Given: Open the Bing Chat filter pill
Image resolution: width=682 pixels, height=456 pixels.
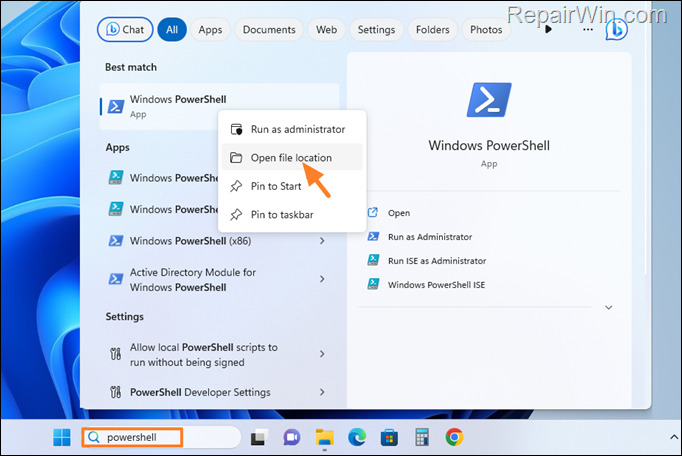Looking at the screenshot, I should [x=125, y=30].
